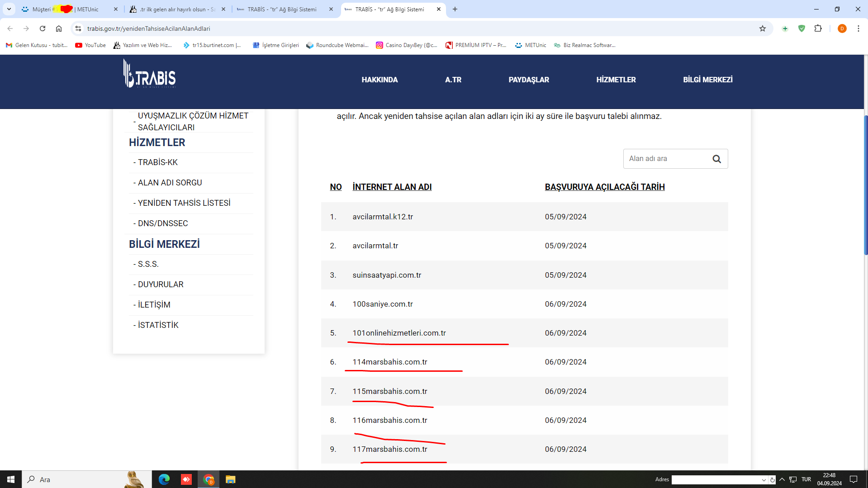Open the A.TR navigation menu
Viewport: 868px width, 488px height.
click(x=453, y=80)
